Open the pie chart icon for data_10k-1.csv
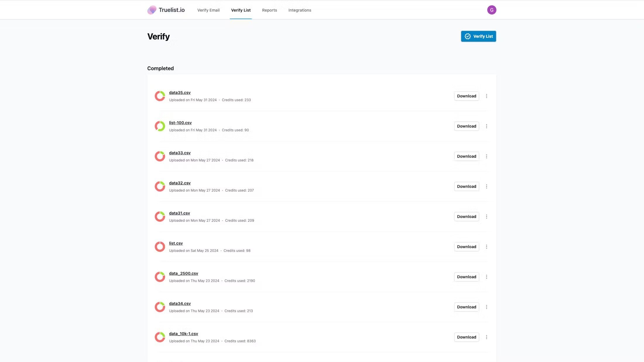Image resolution: width=644 pixels, height=362 pixels. click(x=160, y=337)
